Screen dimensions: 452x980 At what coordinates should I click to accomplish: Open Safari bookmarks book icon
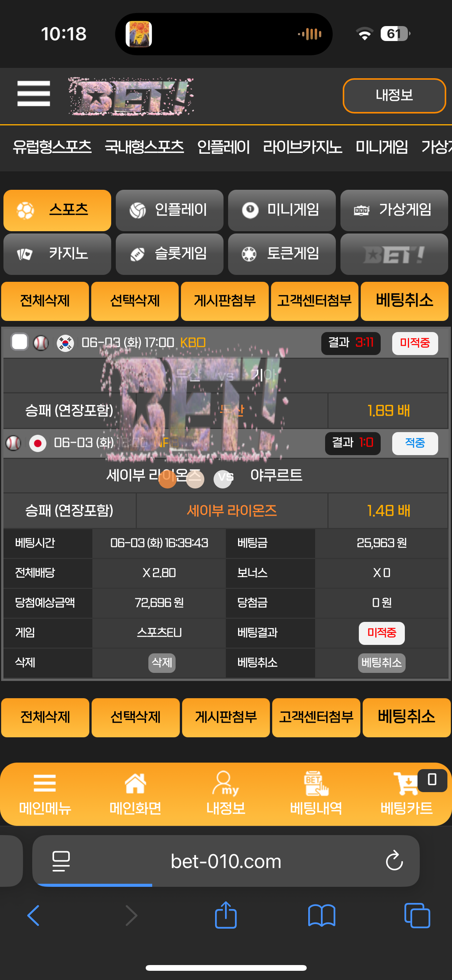click(322, 916)
